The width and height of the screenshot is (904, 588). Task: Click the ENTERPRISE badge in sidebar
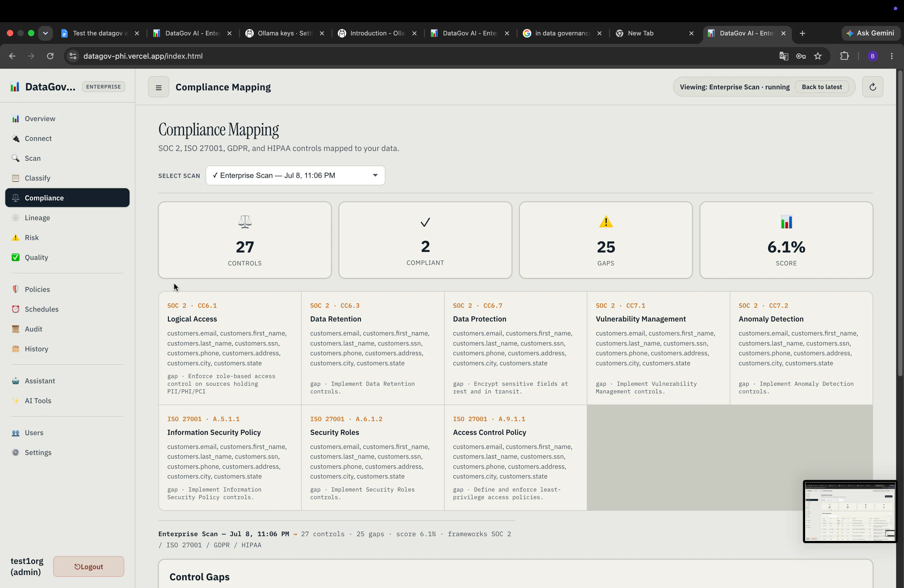pyautogui.click(x=103, y=87)
